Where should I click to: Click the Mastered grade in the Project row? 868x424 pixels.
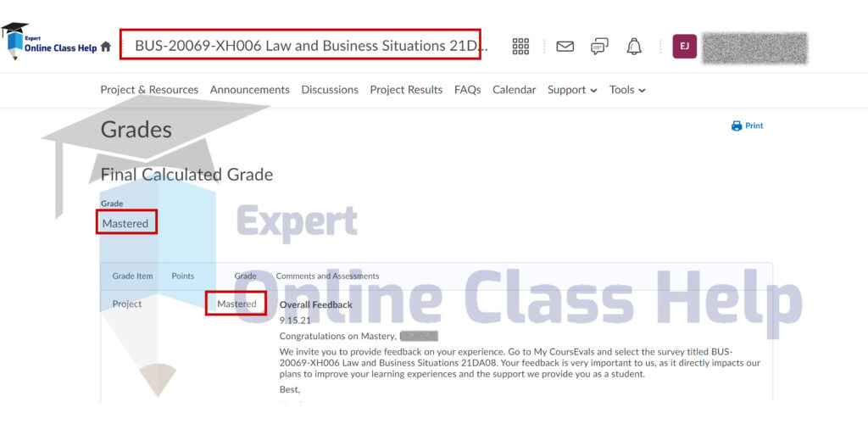coord(236,304)
